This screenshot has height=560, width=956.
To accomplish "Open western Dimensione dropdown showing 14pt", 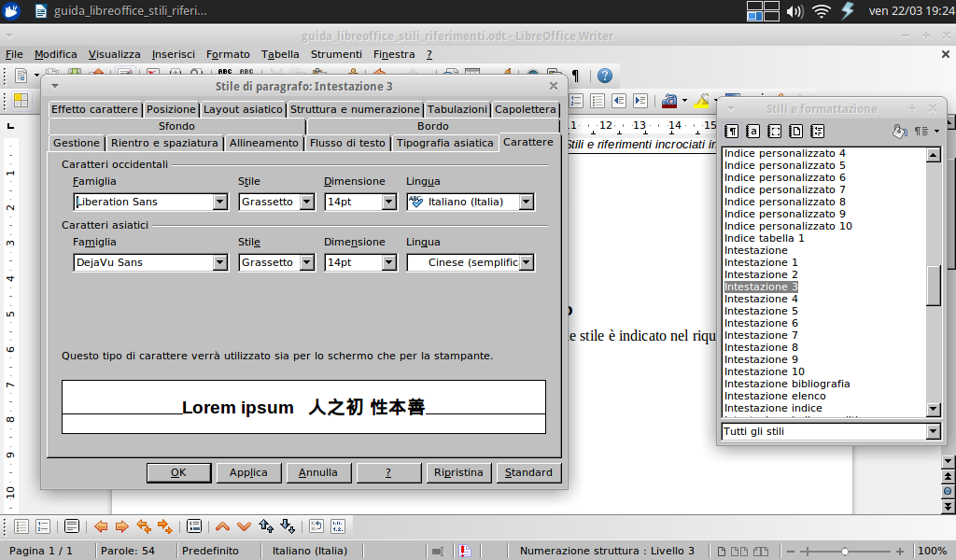I will point(389,202).
